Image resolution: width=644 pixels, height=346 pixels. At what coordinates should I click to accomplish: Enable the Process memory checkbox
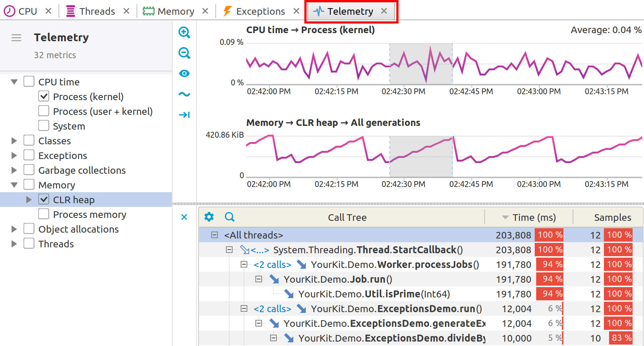coord(44,214)
